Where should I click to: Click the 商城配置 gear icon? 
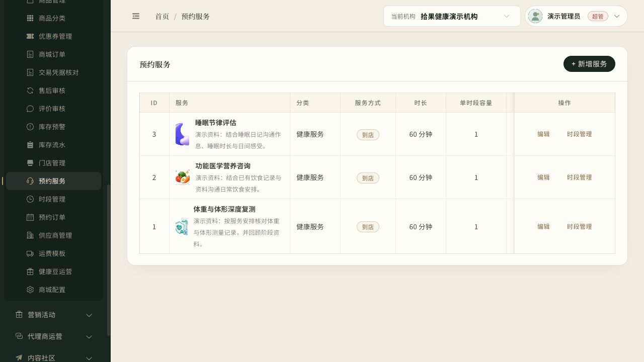click(x=30, y=290)
